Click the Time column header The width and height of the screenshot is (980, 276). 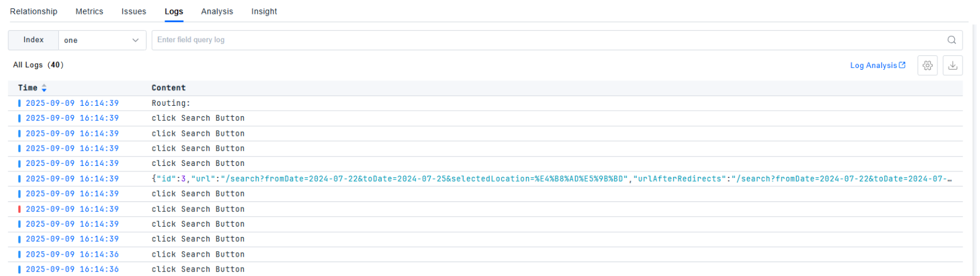pyautogui.click(x=28, y=88)
